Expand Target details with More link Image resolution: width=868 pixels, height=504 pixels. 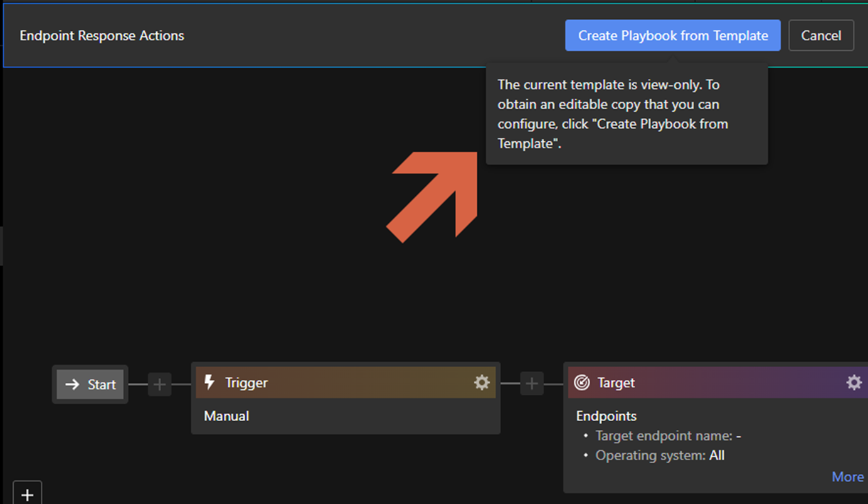(x=847, y=477)
